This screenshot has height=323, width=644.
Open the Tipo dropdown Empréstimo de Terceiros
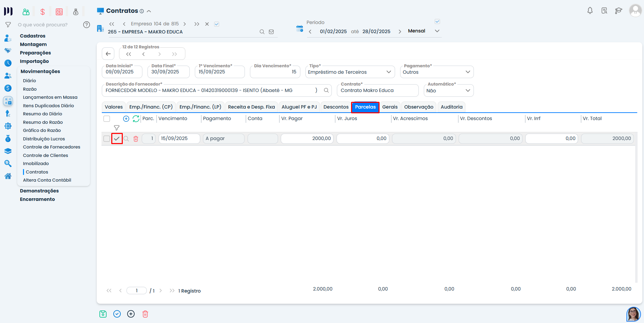coord(350,72)
